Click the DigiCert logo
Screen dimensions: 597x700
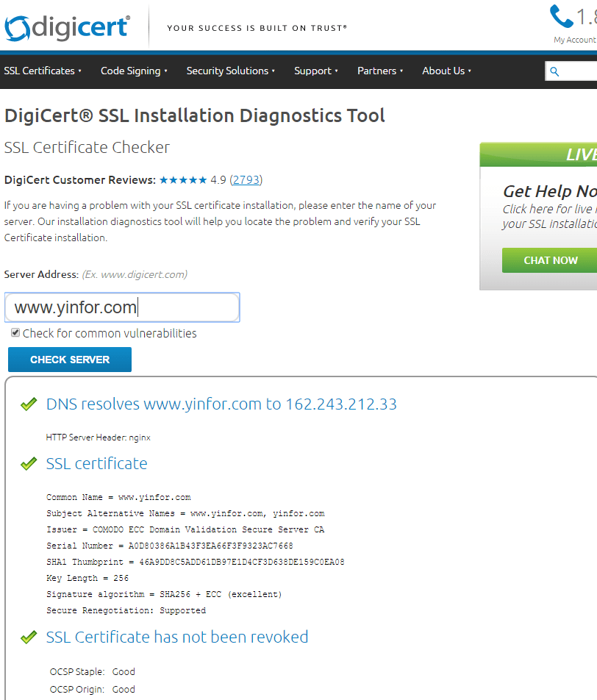pos(66,27)
